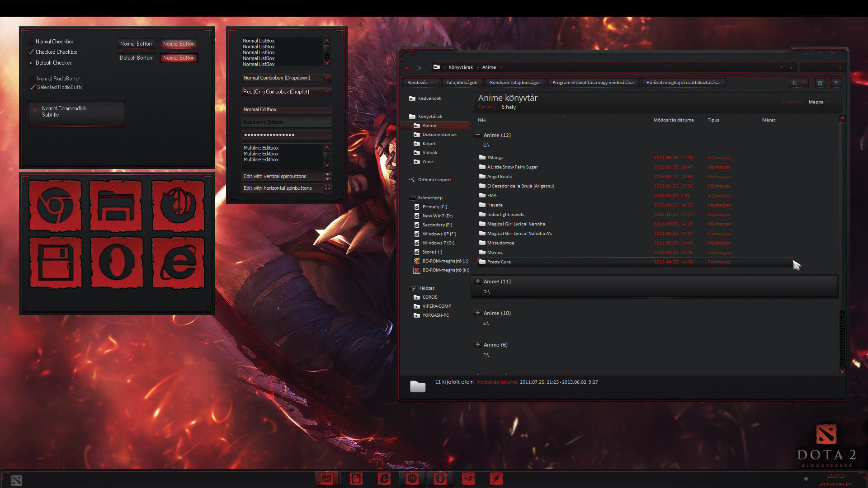The image size is (868, 488).
Task: Open the lightning bolt taskbar app
Action: [496, 479]
